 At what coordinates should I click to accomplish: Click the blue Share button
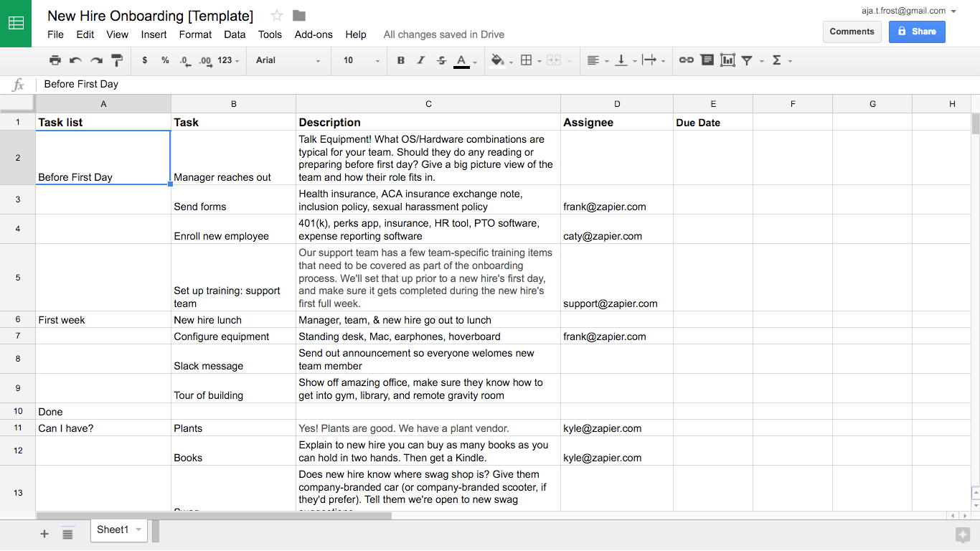tap(917, 32)
